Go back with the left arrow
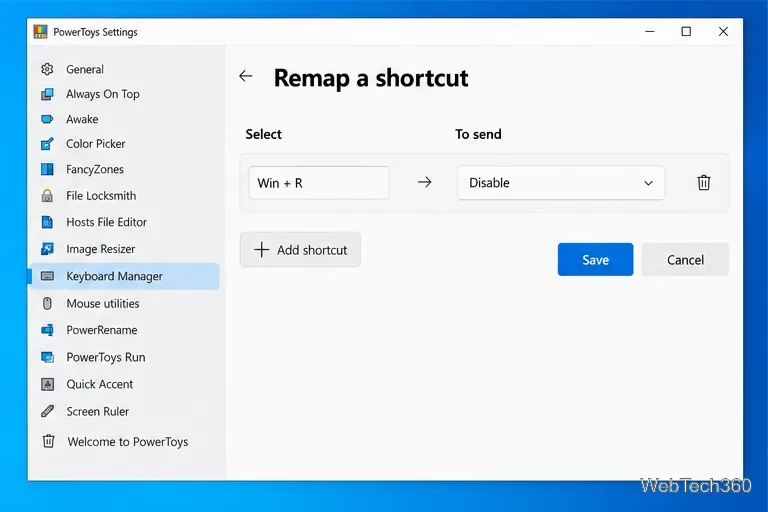The width and height of the screenshot is (768, 512). 245,76
